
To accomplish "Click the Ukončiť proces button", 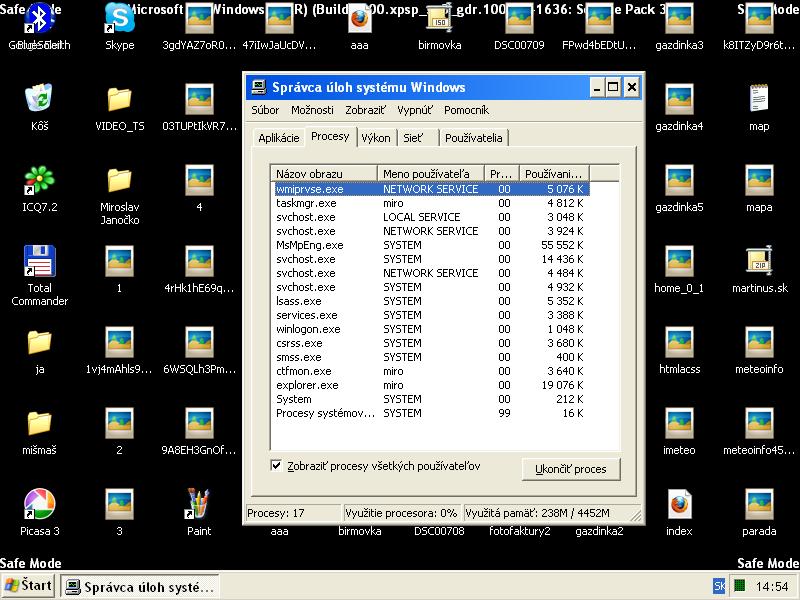I will 571,469.
